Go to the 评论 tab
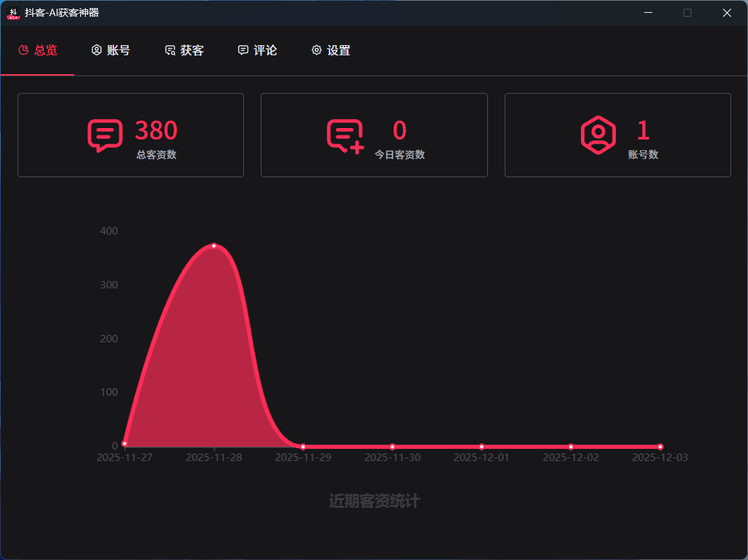Image resolution: width=748 pixels, height=560 pixels. click(x=258, y=51)
